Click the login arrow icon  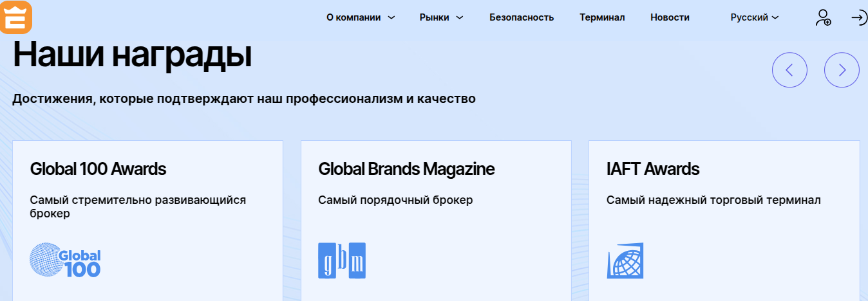pyautogui.click(x=859, y=17)
